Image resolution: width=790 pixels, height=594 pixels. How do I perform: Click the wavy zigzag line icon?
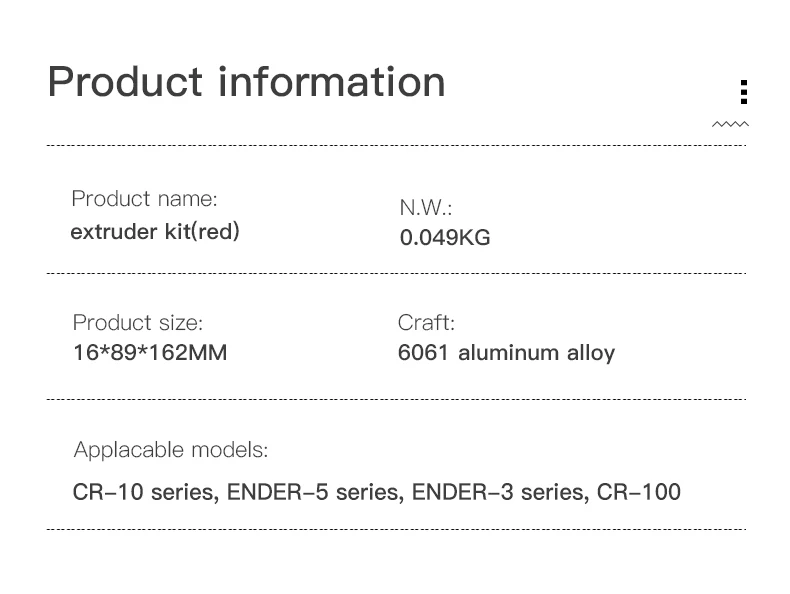[730, 124]
